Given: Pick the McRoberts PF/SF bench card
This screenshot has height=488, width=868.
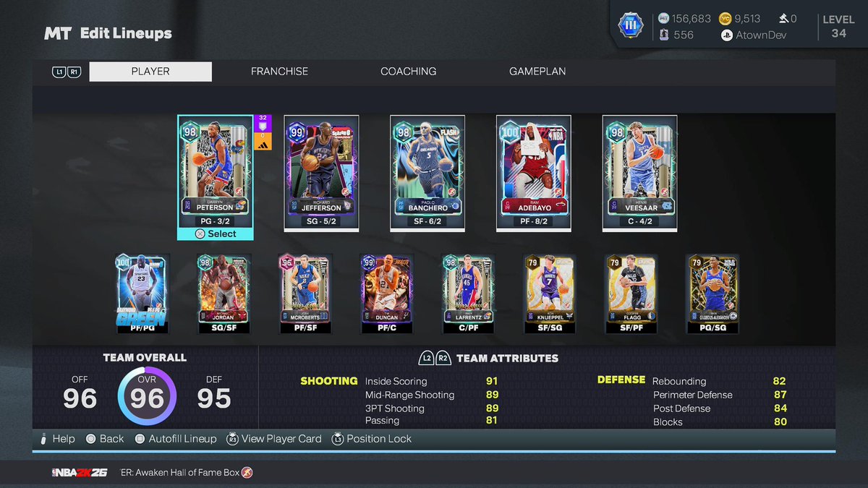Looking at the screenshot, I should 306,294.
